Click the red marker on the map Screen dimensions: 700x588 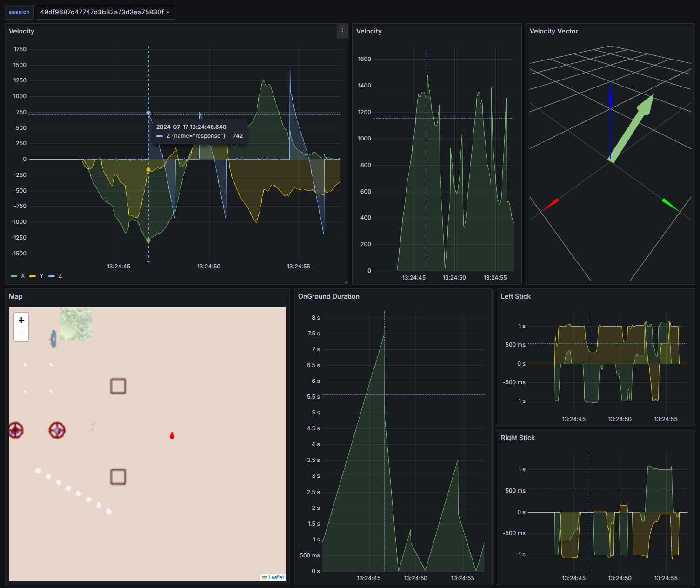click(x=172, y=435)
